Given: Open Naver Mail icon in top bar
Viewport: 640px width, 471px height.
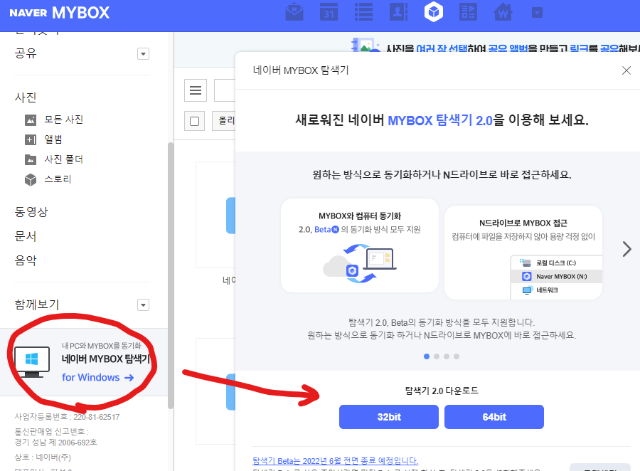Looking at the screenshot, I should pos(294,12).
